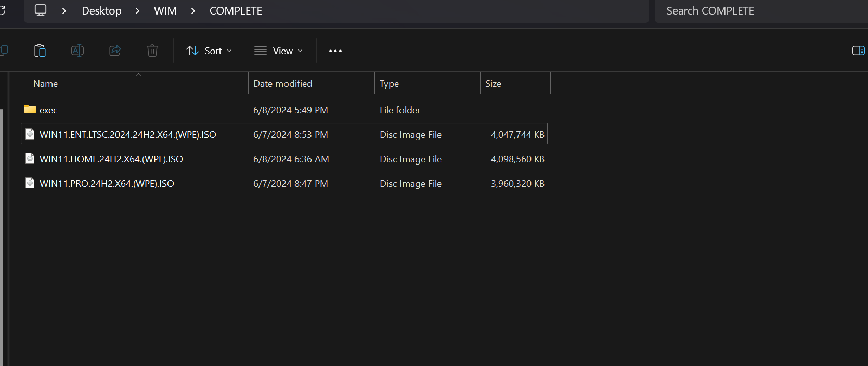Click COMPLETE in the breadcrumb path
The image size is (868, 366).
[x=236, y=11]
